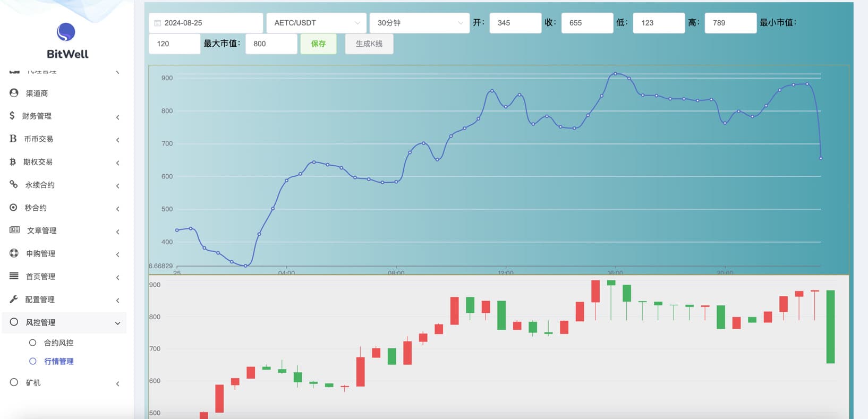The height and width of the screenshot is (419, 868).
Task: Click the 保存 button
Action: (x=318, y=44)
